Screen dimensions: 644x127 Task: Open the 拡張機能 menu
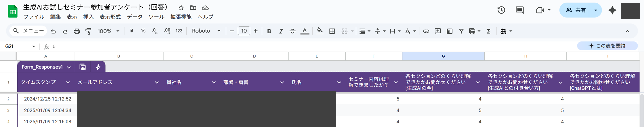point(181,17)
